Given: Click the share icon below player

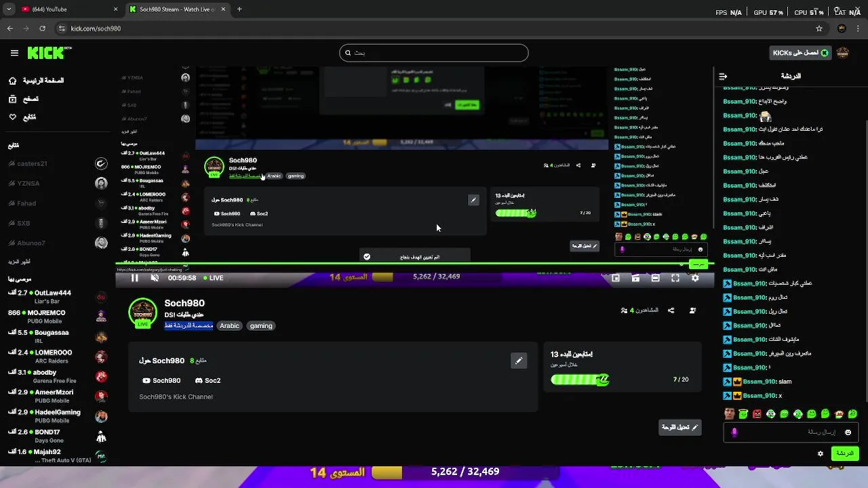Looking at the screenshot, I should (x=671, y=310).
